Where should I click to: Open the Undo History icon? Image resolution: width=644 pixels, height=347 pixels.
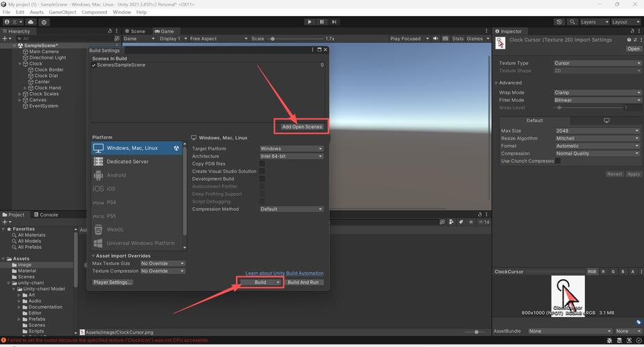559,22
